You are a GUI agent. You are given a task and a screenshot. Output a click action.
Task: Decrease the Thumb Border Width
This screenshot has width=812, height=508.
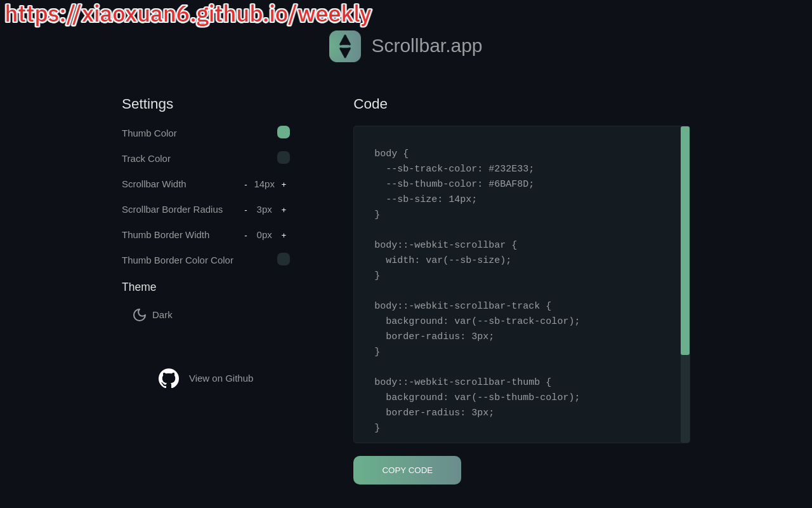point(246,236)
